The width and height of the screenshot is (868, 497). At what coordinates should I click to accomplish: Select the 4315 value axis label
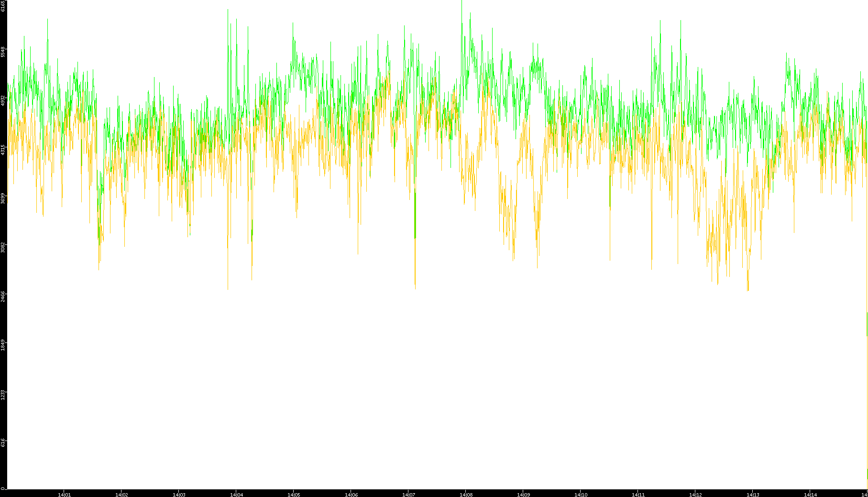3,150
